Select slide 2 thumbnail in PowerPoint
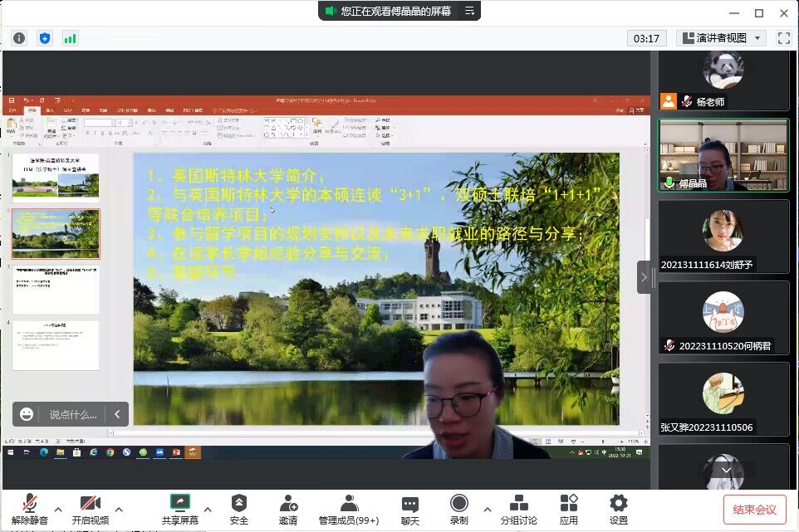The height and width of the screenshot is (532, 799). [56, 234]
